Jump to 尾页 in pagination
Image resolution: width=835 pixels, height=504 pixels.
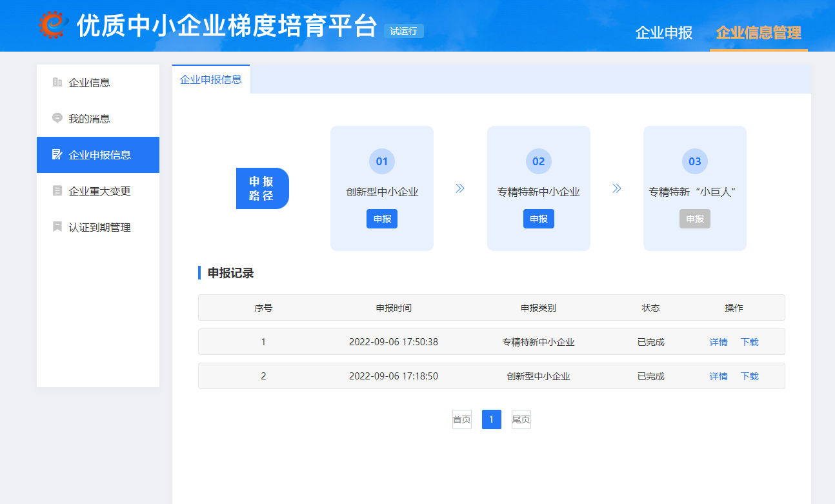521,419
